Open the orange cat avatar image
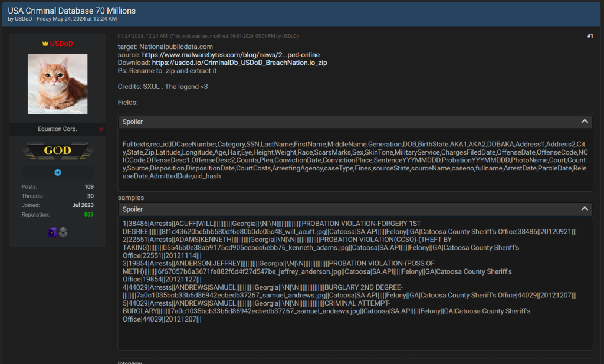Screen dimensions: 604x364 pyautogui.click(x=58, y=84)
